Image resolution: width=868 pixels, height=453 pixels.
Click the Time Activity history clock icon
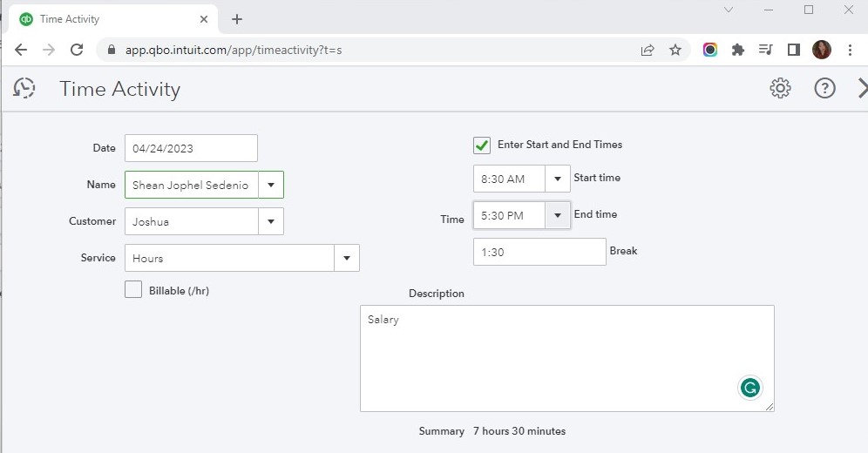(24, 88)
